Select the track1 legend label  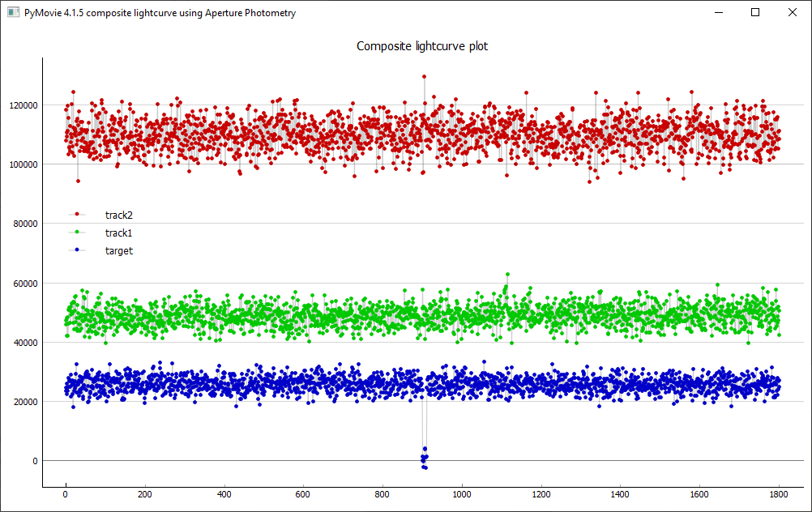click(x=118, y=233)
